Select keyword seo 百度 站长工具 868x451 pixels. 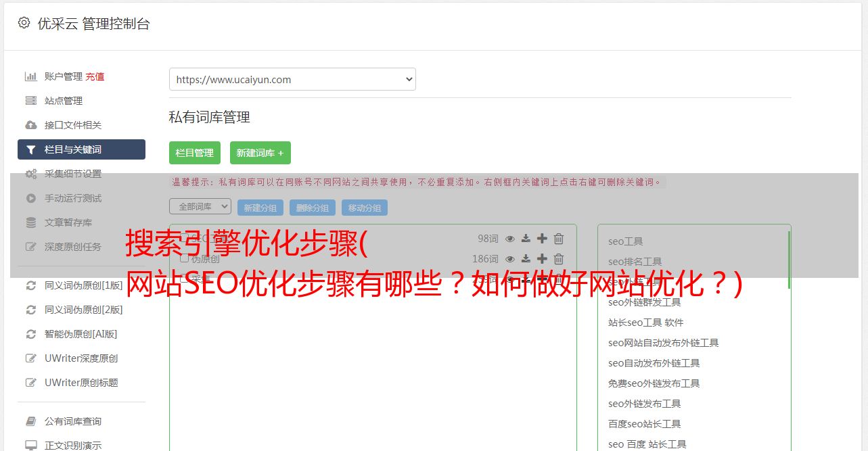pos(647,444)
